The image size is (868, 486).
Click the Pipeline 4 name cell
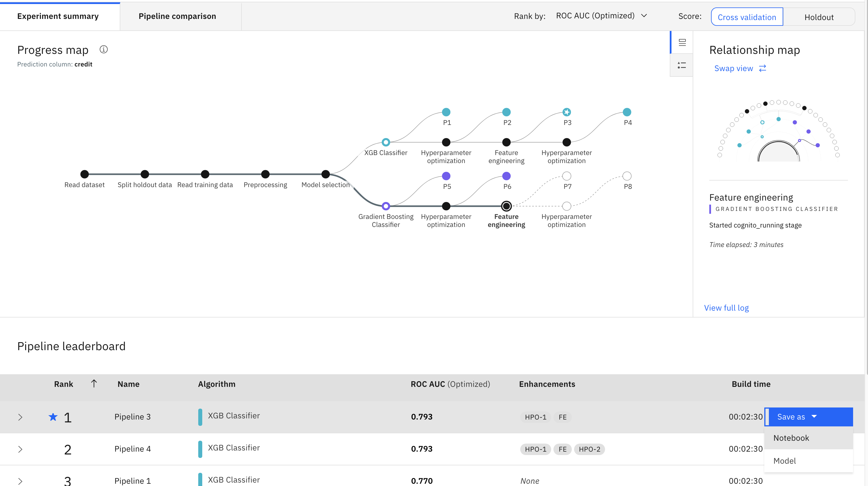click(132, 448)
